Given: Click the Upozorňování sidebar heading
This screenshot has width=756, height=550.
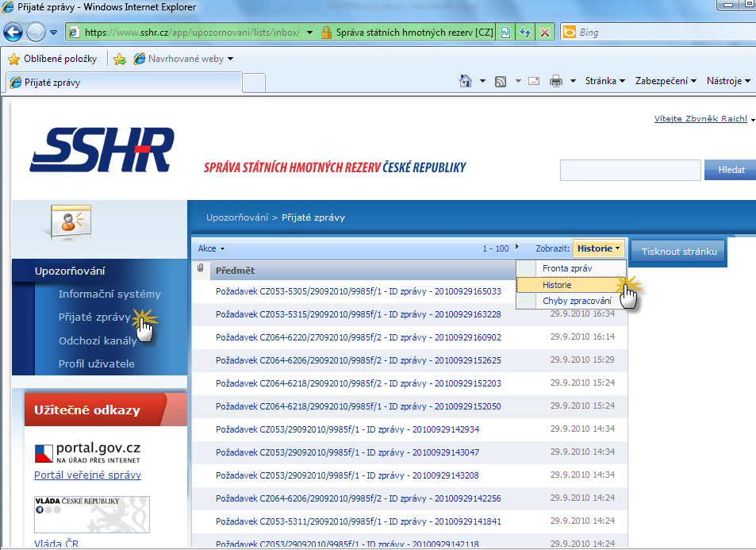Looking at the screenshot, I should click(70, 271).
